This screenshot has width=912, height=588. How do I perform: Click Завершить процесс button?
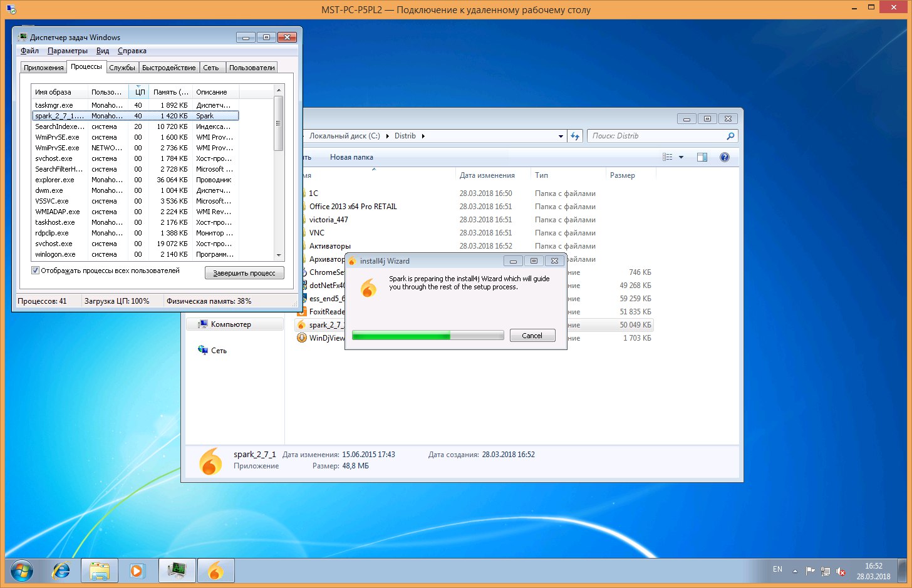pos(244,273)
